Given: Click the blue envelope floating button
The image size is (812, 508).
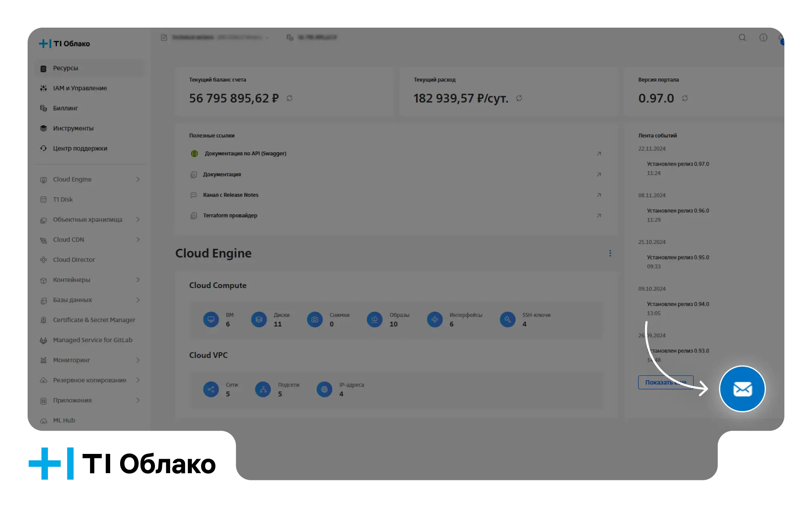Looking at the screenshot, I should pos(742,389).
